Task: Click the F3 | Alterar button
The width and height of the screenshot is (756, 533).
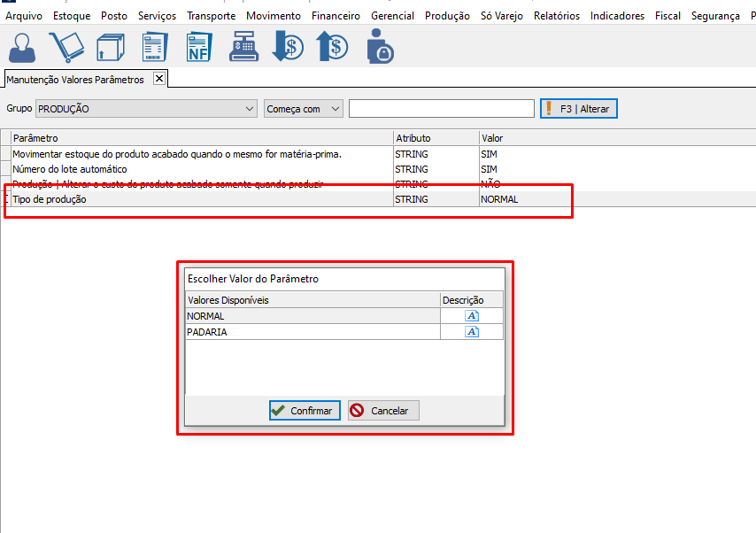Action: [579, 109]
